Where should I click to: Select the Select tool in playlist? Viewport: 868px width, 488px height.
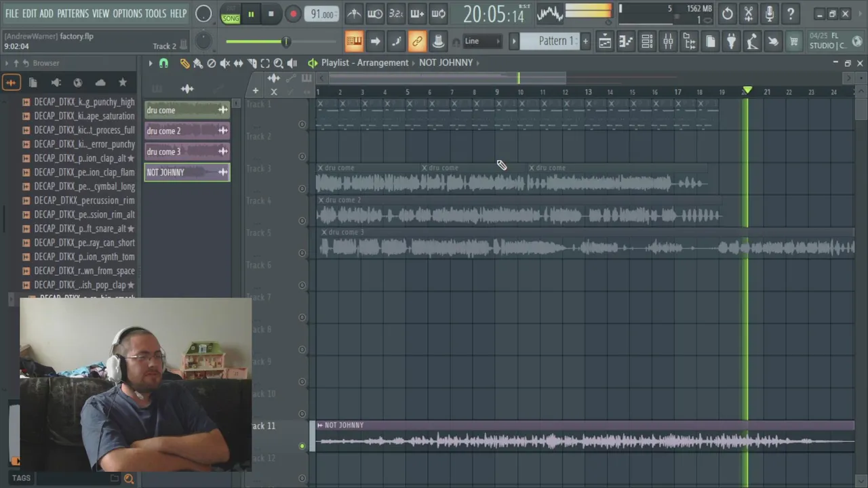(x=265, y=63)
